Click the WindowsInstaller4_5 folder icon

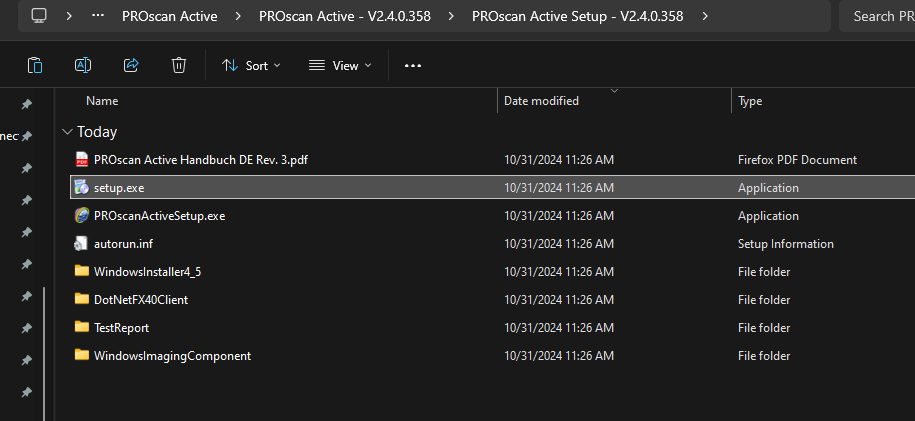pos(82,271)
